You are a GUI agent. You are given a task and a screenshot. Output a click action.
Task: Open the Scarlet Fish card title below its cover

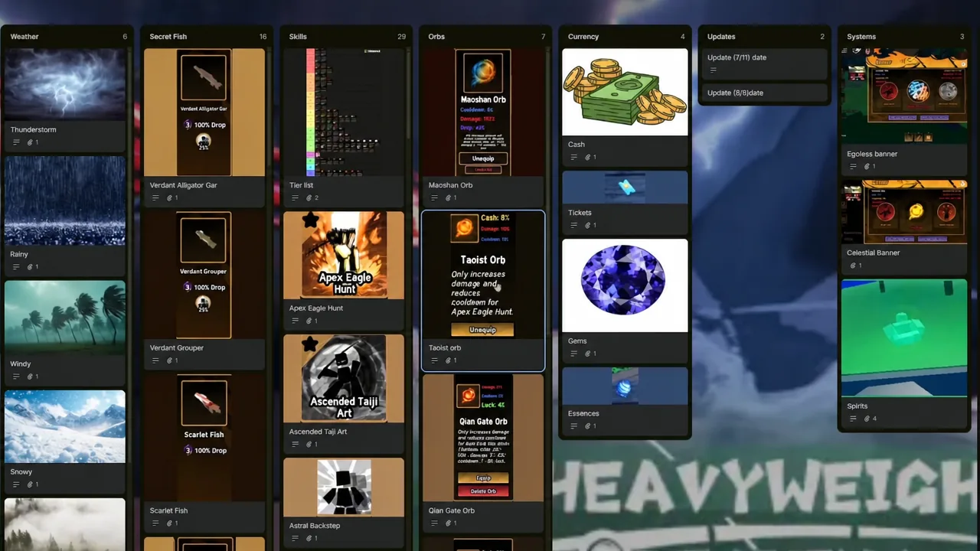(x=168, y=510)
